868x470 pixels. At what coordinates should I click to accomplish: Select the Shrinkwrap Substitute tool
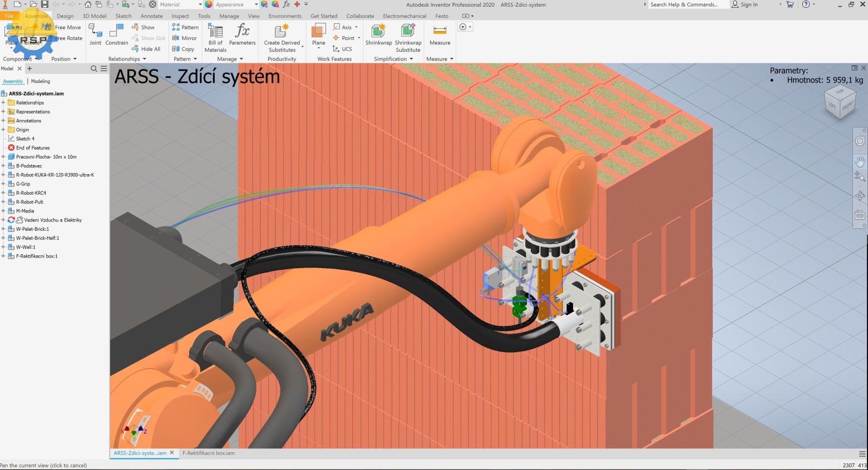point(408,38)
